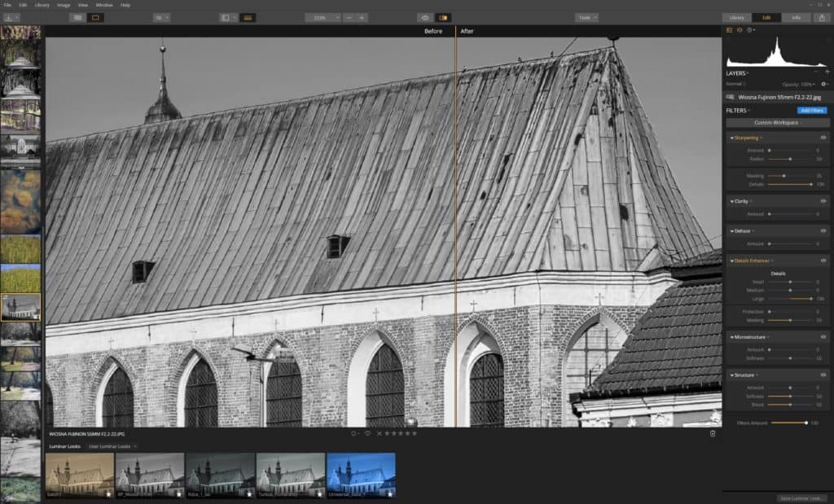The image size is (834, 504).
Task: Collapse the Details Enhancer filter section
Action: [x=731, y=261]
